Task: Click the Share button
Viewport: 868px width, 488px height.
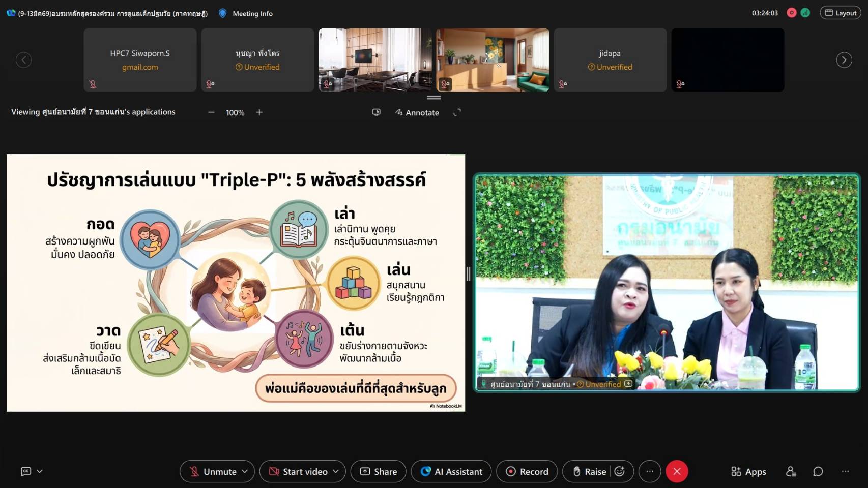Action: 378,471
